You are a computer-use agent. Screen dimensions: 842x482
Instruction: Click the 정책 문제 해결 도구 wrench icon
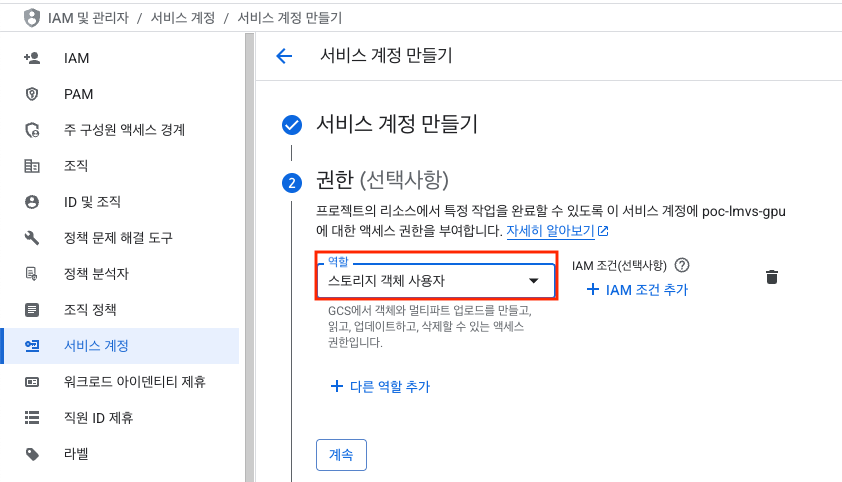pos(32,237)
